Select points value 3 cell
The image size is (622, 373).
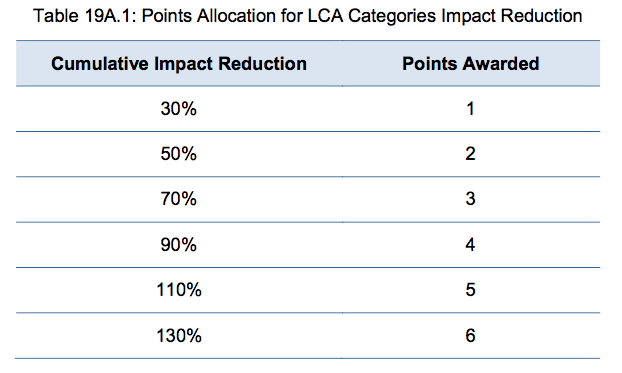(x=470, y=199)
